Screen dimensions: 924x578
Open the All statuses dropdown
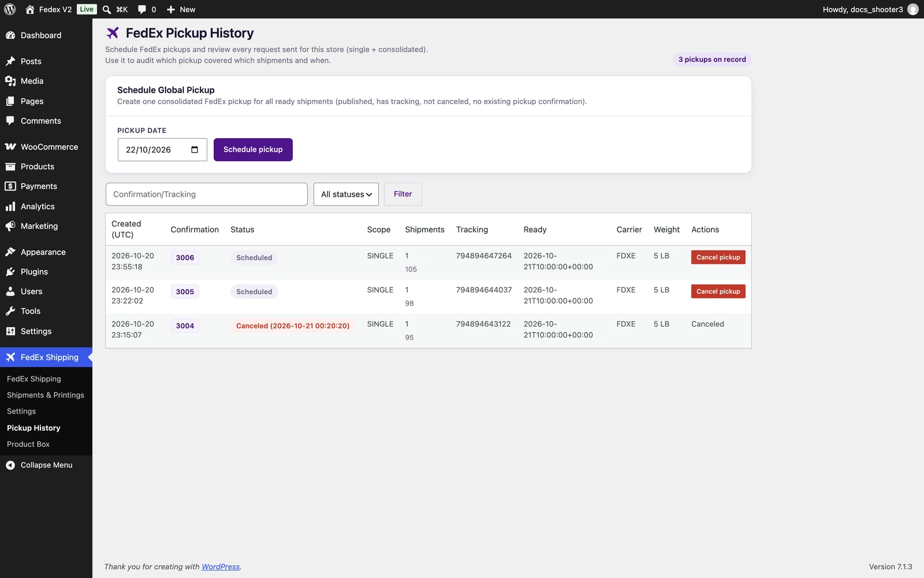tap(346, 194)
